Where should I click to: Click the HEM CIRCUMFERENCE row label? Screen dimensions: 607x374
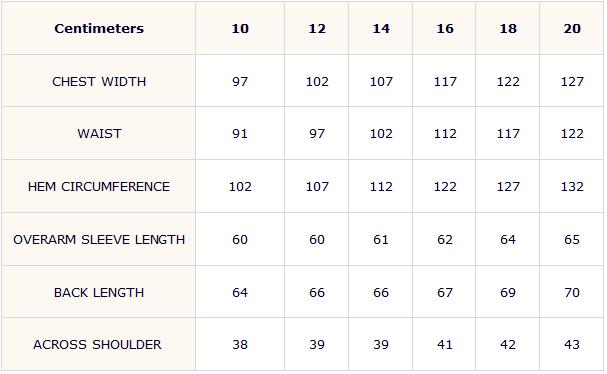pyautogui.click(x=99, y=187)
